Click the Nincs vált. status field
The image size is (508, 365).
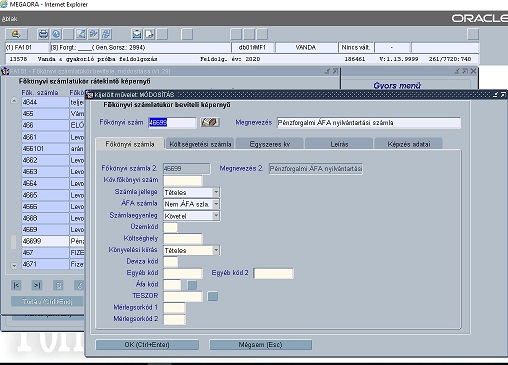click(x=356, y=47)
